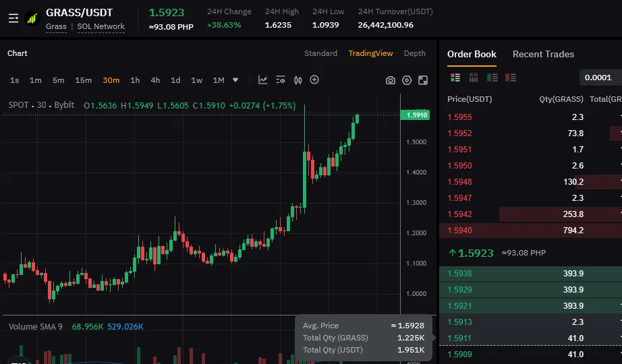Screen dimensions: 622x364
Task: Click the Qty(GRASS) column header
Action: (561, 99)
